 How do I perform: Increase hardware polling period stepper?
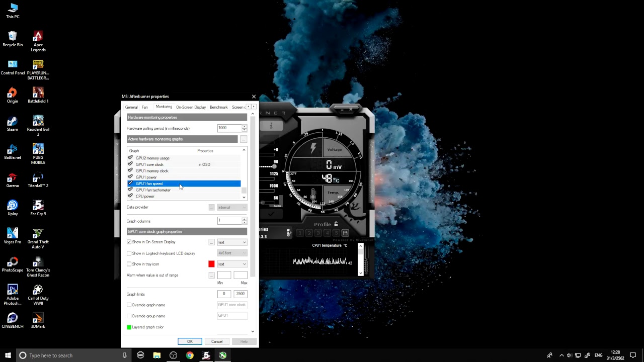[245, 127]
